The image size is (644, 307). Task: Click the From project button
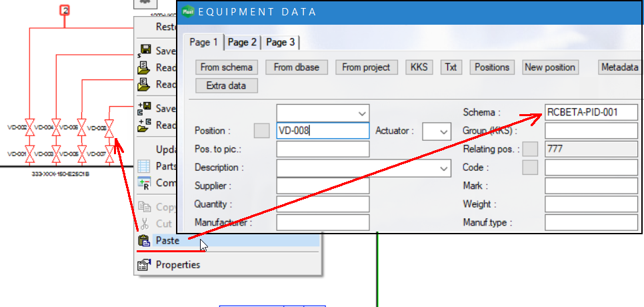367,67
